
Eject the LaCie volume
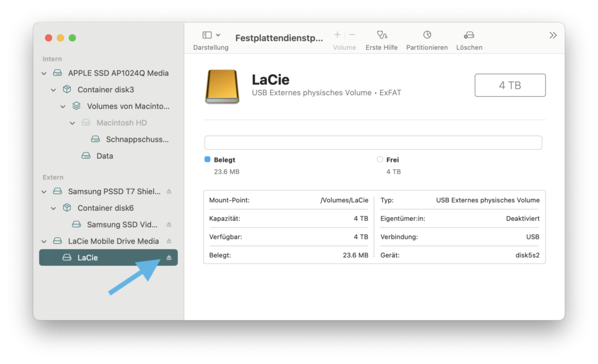(169, 258)
